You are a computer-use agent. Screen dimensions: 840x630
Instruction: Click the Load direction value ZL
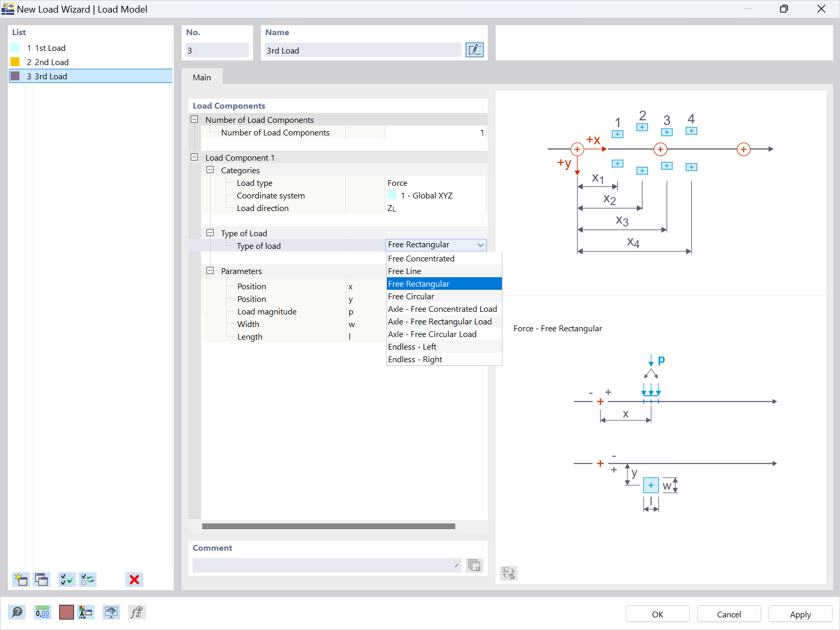pyautogui.click(x=436, y=208)
